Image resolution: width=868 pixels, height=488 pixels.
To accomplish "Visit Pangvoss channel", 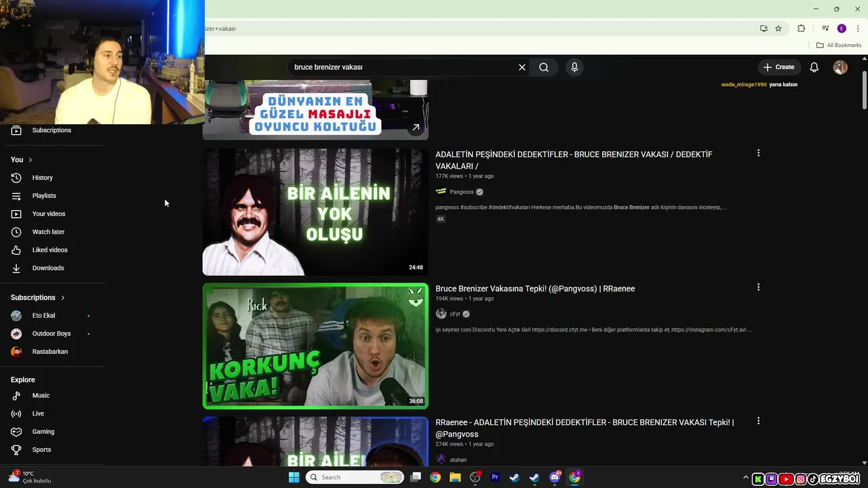I will (x=462, y=192).
